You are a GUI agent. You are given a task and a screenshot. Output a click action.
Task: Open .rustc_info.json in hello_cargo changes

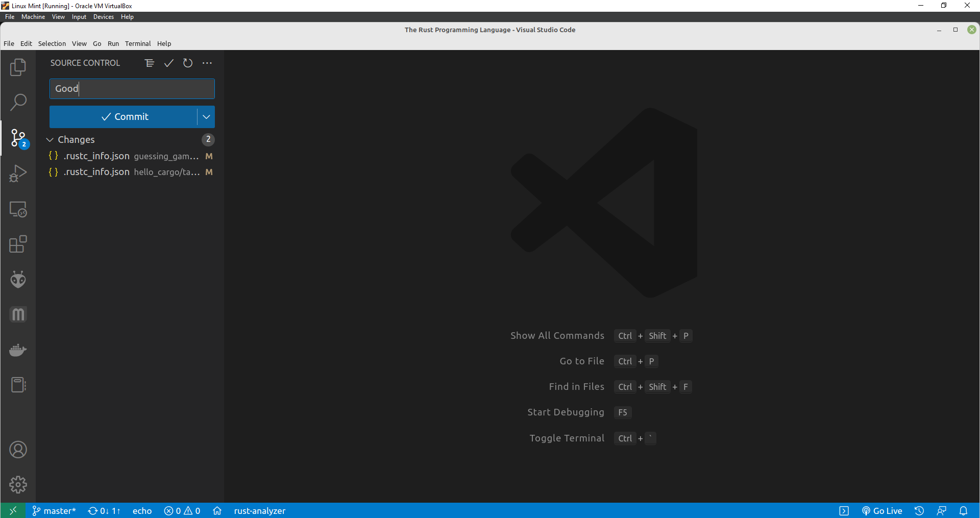[131, 172]
